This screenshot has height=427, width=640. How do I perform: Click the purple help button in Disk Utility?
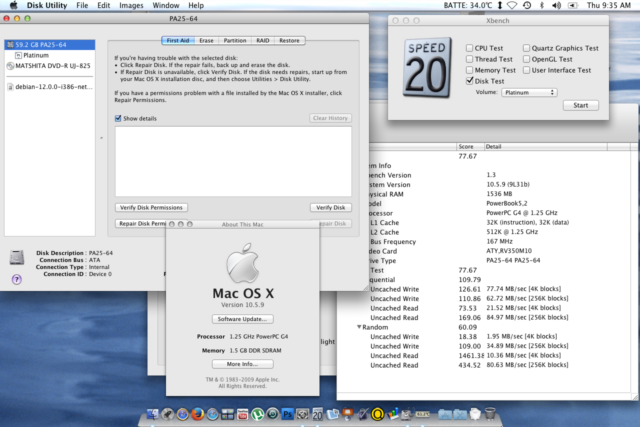tap(17, 279)
